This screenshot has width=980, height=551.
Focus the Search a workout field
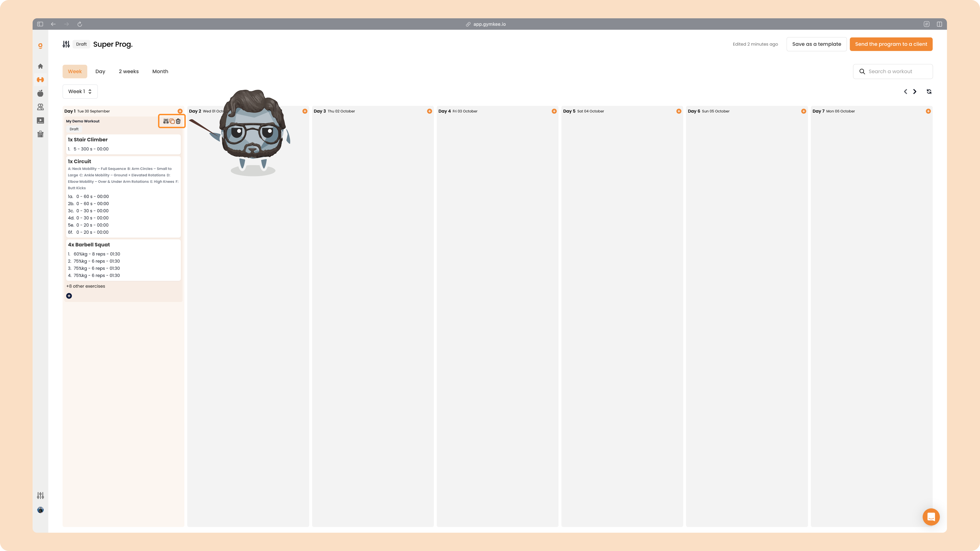point(892,71)
